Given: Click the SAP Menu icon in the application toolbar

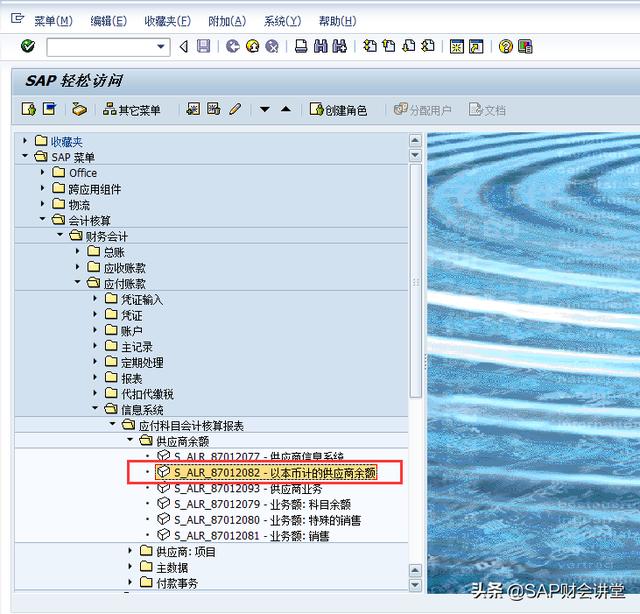Looking at the screenshot, I should [x=49, y=109].
